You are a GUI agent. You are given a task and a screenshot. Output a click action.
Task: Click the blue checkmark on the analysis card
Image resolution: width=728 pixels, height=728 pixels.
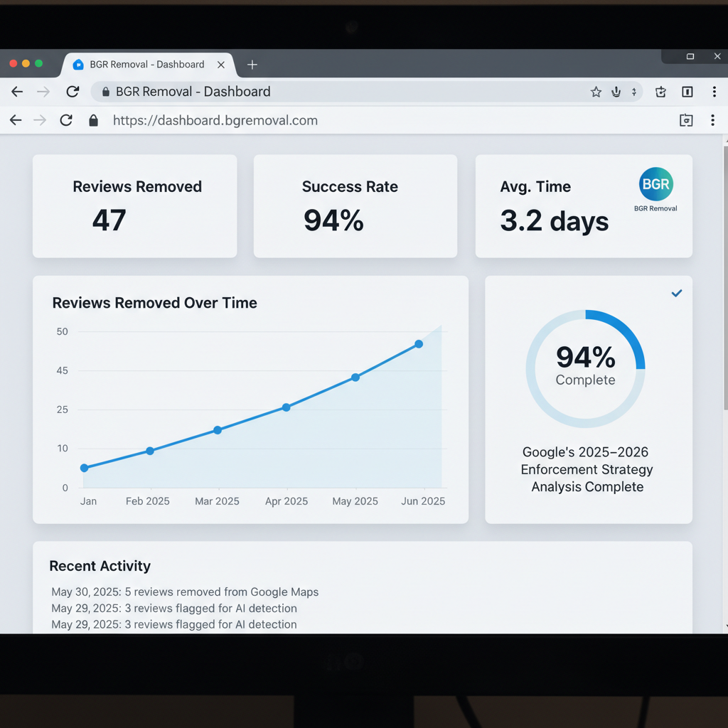[x=677, y=293]
